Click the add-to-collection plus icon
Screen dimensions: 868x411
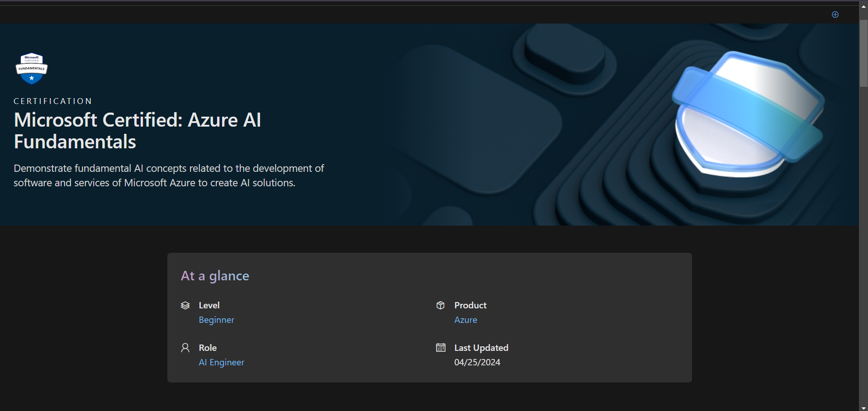835,14
